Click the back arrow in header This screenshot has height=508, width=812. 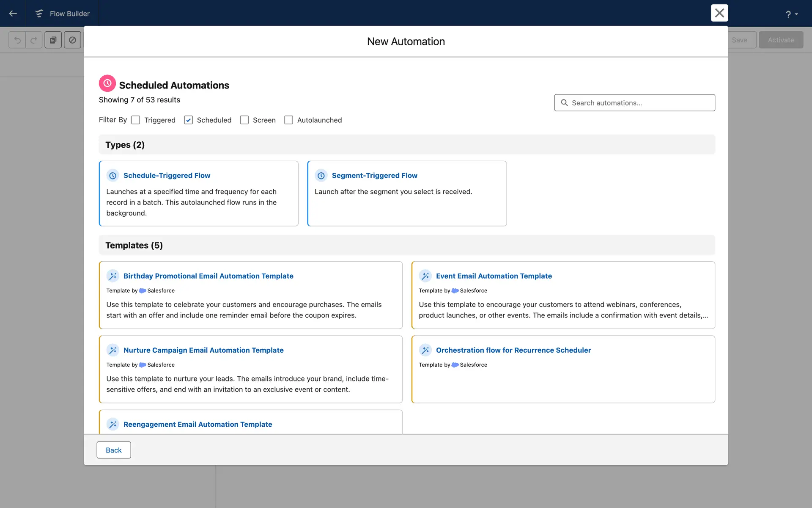[x=13, y=14]
